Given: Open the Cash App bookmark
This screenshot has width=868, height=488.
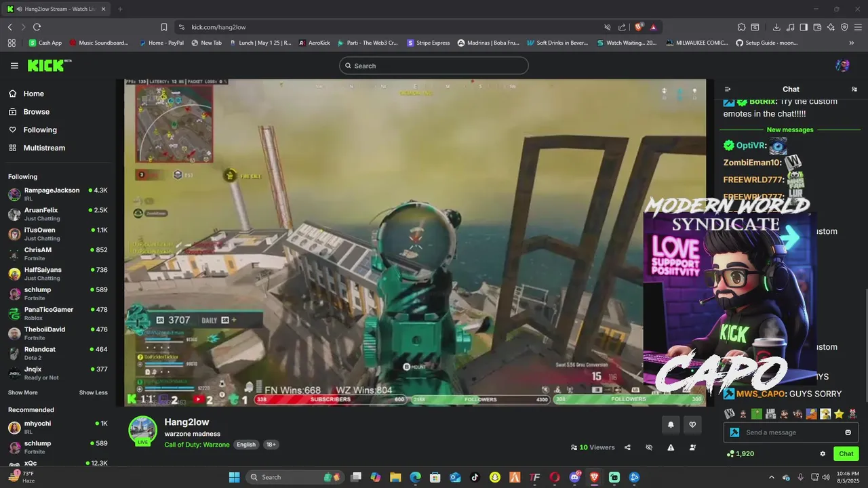Looking at the screenshot, I should 45,43.
